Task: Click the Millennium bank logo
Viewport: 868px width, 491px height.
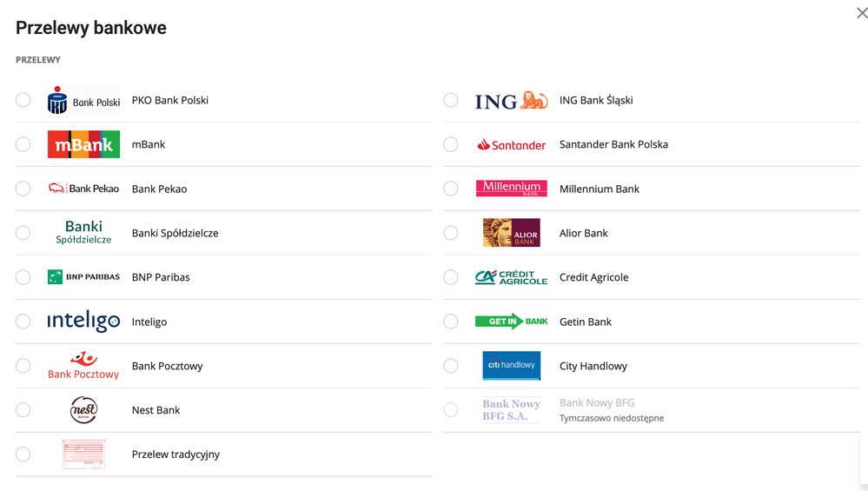Action: [x=511, y=189]
